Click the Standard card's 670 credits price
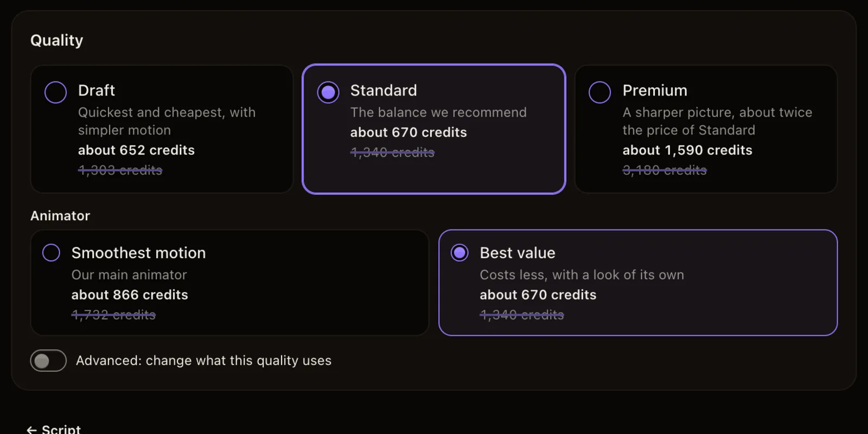The image size is (868, 434). 409,132
